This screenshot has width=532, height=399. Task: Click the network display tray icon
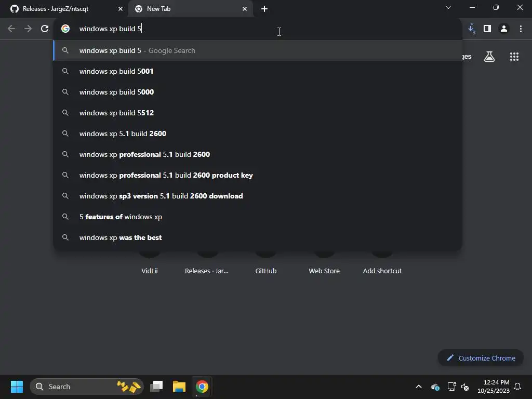point(451,387)
